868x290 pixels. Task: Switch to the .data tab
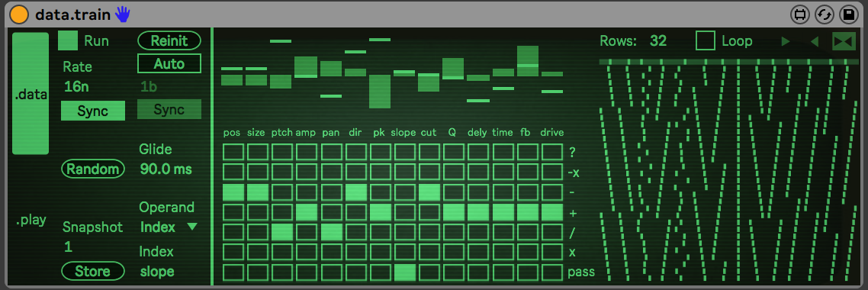(x=31, y=94)
